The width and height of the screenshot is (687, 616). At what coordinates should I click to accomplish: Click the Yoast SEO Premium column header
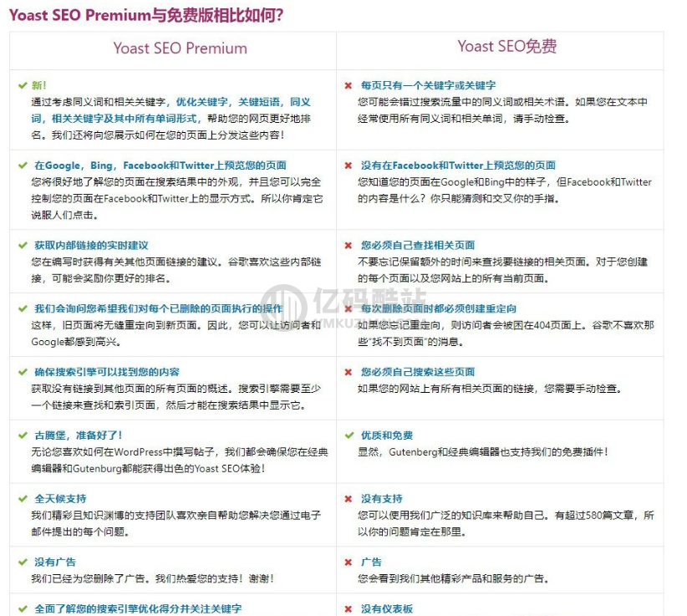pos(180,48)
